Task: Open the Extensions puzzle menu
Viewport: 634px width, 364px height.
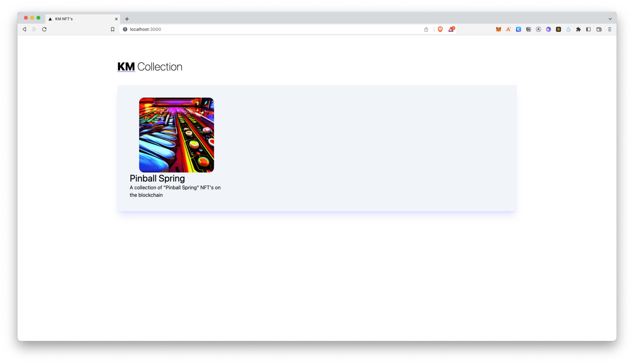Action: (578, 29)
